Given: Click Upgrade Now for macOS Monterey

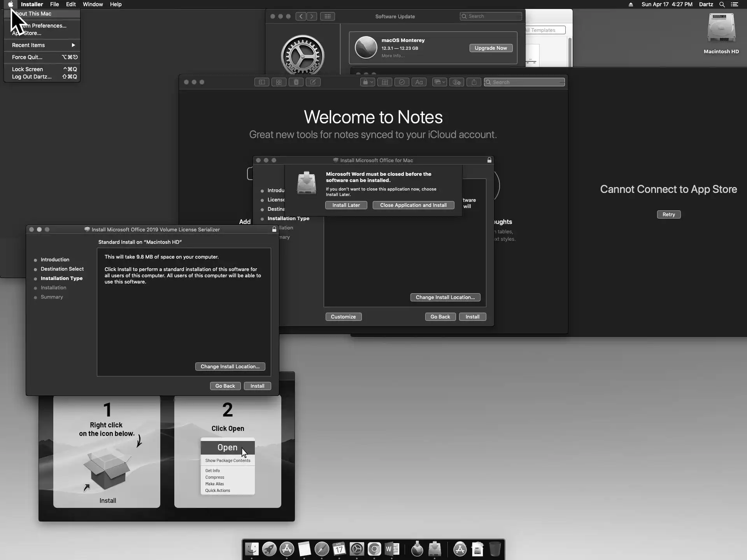Looking at the screenshot, I should [491, 48].
